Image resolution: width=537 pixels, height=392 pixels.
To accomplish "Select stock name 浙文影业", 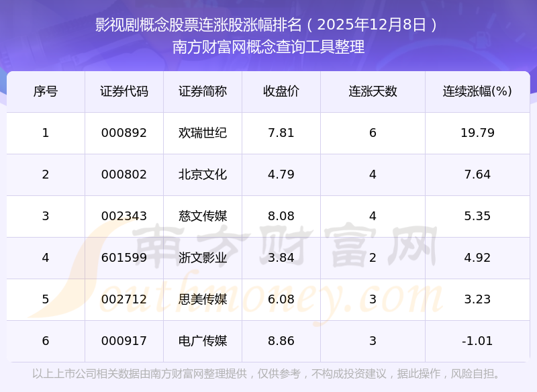I will (x=203, y=258).
